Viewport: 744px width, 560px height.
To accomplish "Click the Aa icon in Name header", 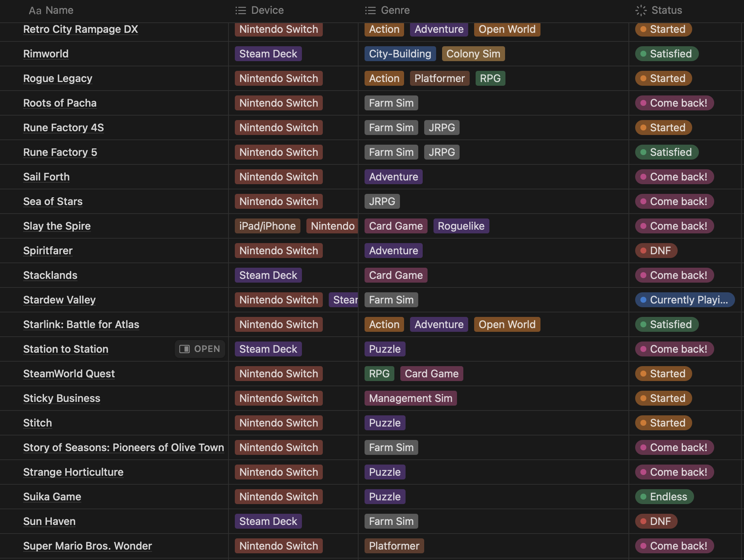I will [x=35, y=10].
